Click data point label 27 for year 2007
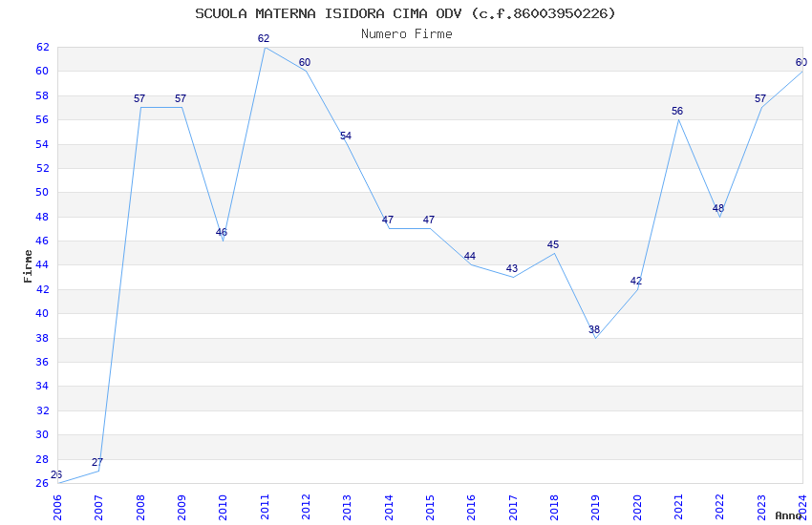 [x=97, y=462]
